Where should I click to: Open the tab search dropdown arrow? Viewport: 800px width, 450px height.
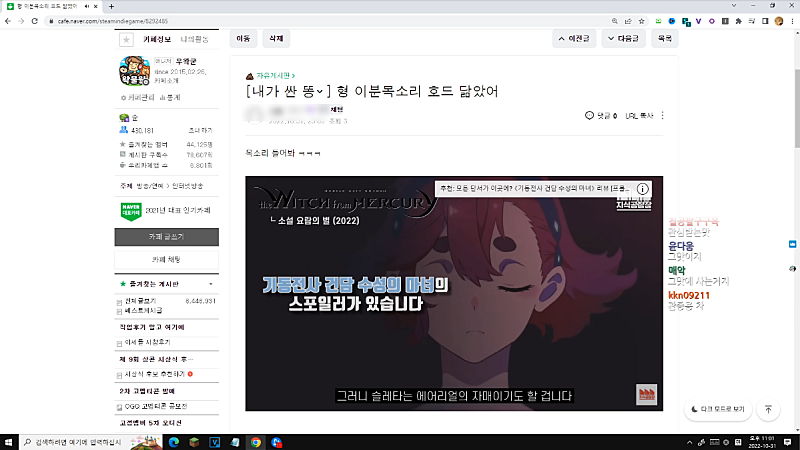(x=734, y=6)
